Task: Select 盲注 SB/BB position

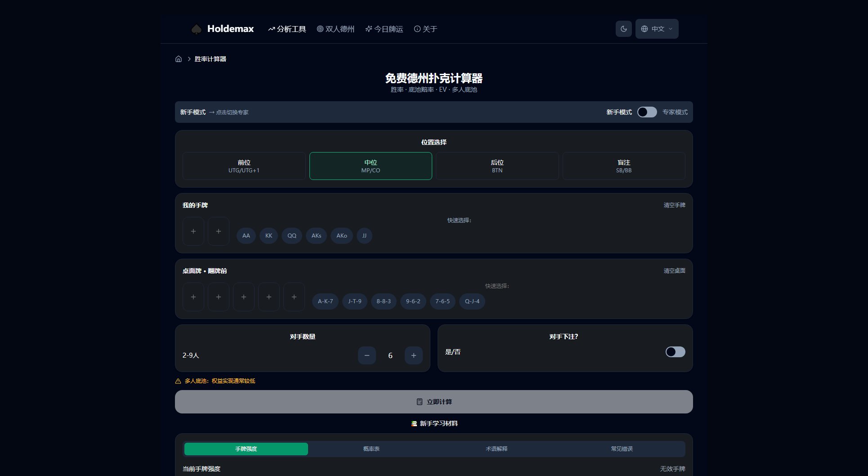Action: pos(624,166)
